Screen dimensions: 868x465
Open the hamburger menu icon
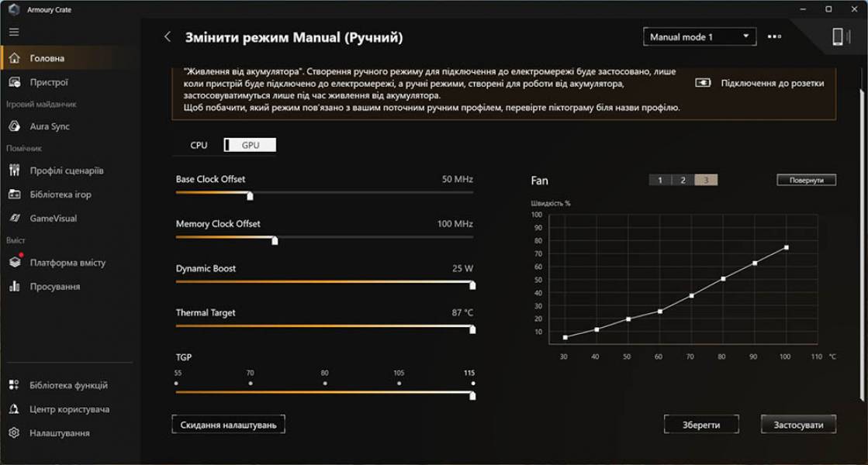(x=14, y=32)
